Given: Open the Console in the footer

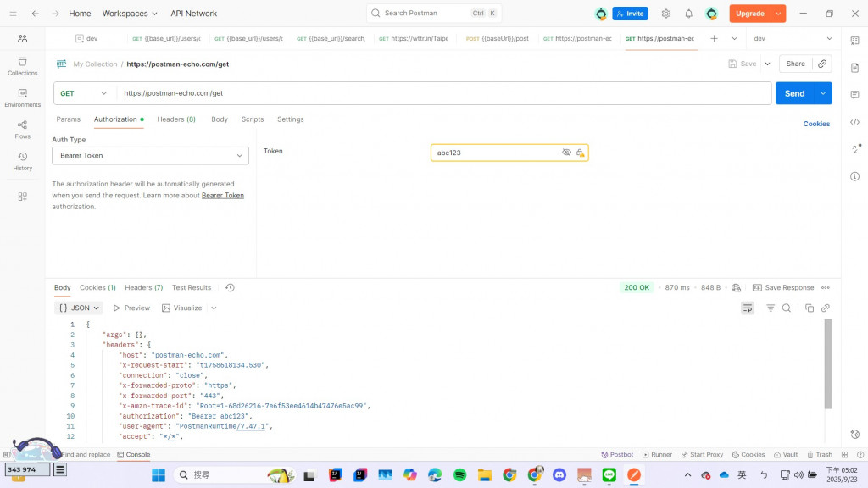Looking at the screenshot, I should click(133, 455).
